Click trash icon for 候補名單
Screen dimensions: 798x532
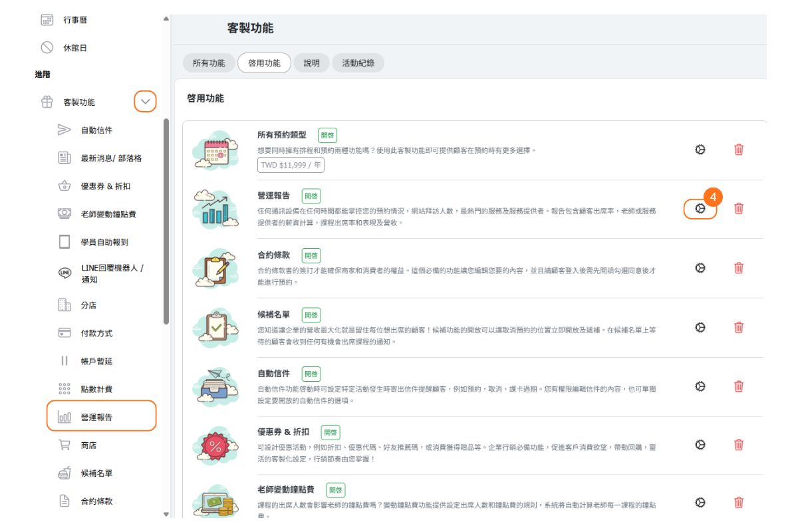click(738, 327)
